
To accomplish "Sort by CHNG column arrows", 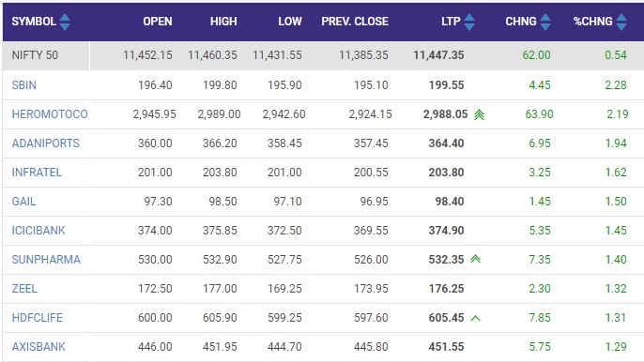I will point(545,22).
